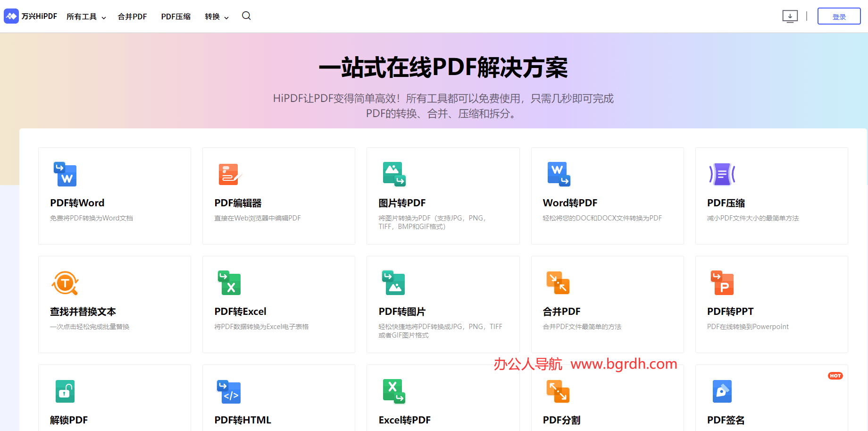This screenshot has height=431, width=868.
Task: Click the Word转PDF card icon
Action: click(x=559, y=174)
